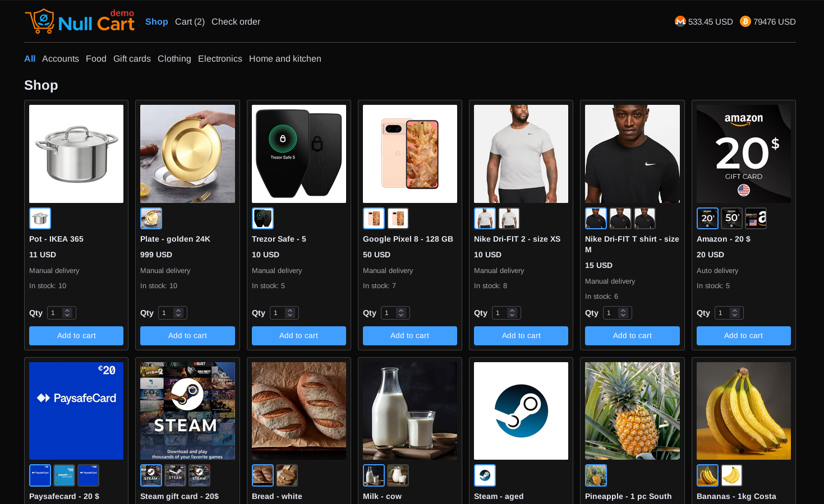Adjust quantity stepper for Trezor Safe 5
The height and width of the screenshot is (504, 824).
(290, 313)
